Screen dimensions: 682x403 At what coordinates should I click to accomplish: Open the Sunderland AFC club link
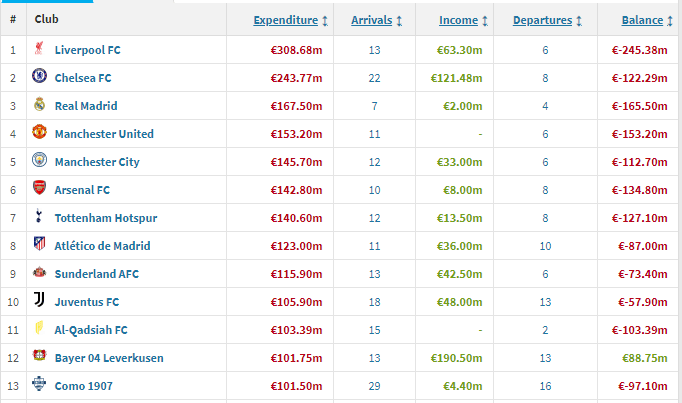point(97,273)
